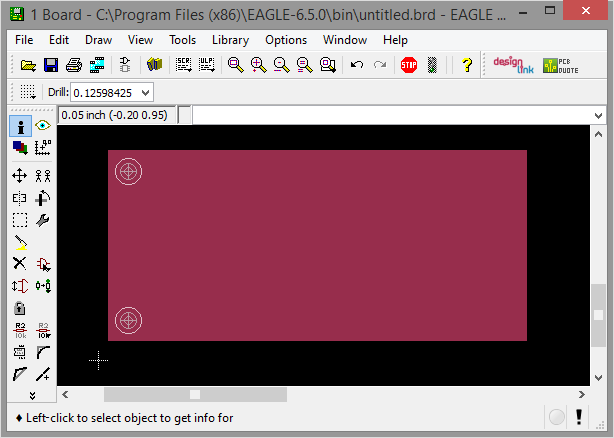Click the PCB Quote button
The height and width of the screenshot is (438, 614).
tap(561, 65)
